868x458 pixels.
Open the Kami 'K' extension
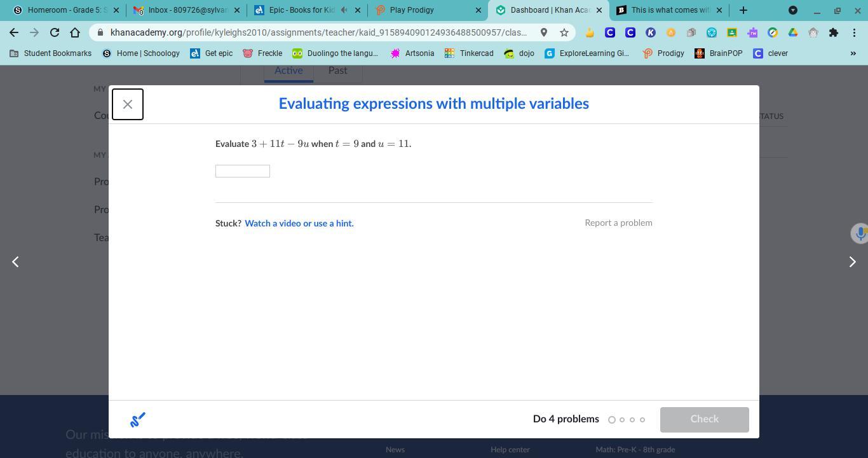tap(651, 32)
